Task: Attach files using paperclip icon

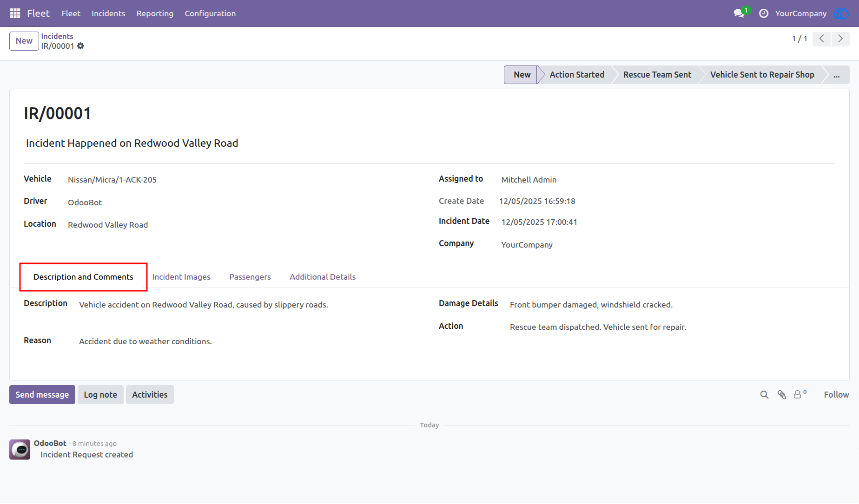Action: [782, 395]
